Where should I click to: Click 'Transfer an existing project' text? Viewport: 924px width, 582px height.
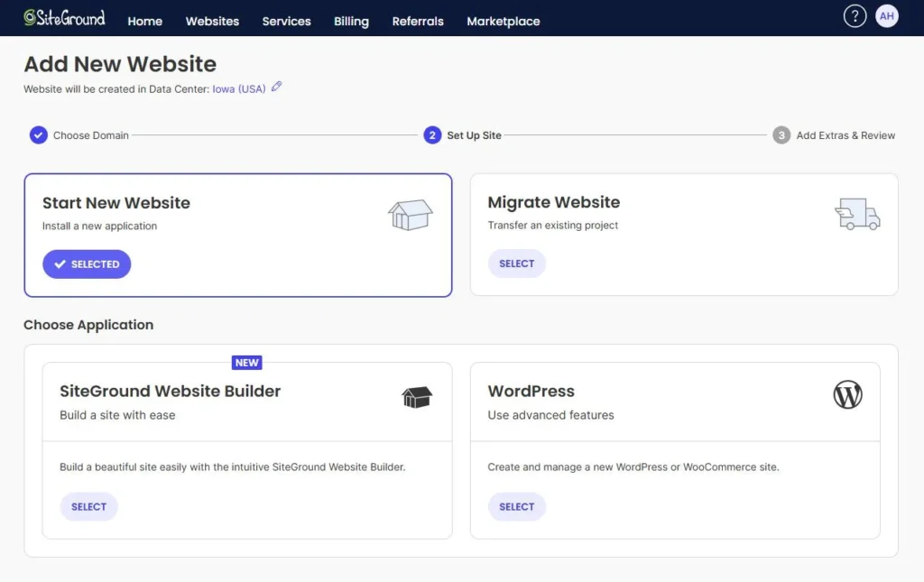click(553, 225)
